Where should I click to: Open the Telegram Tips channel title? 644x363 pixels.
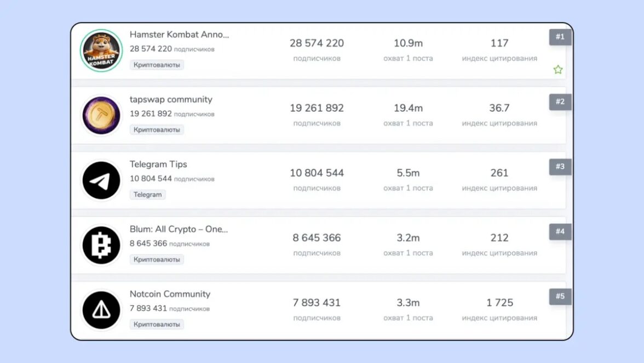[x=158, y=164]
